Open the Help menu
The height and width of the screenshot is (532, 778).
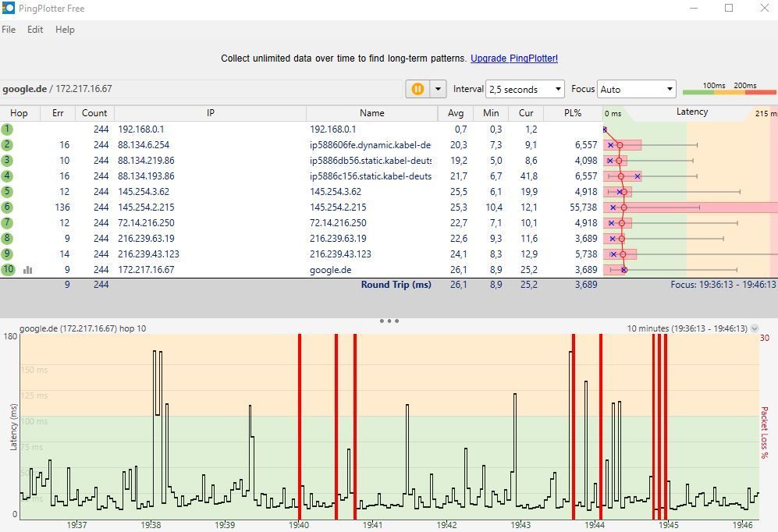point(65,30)
